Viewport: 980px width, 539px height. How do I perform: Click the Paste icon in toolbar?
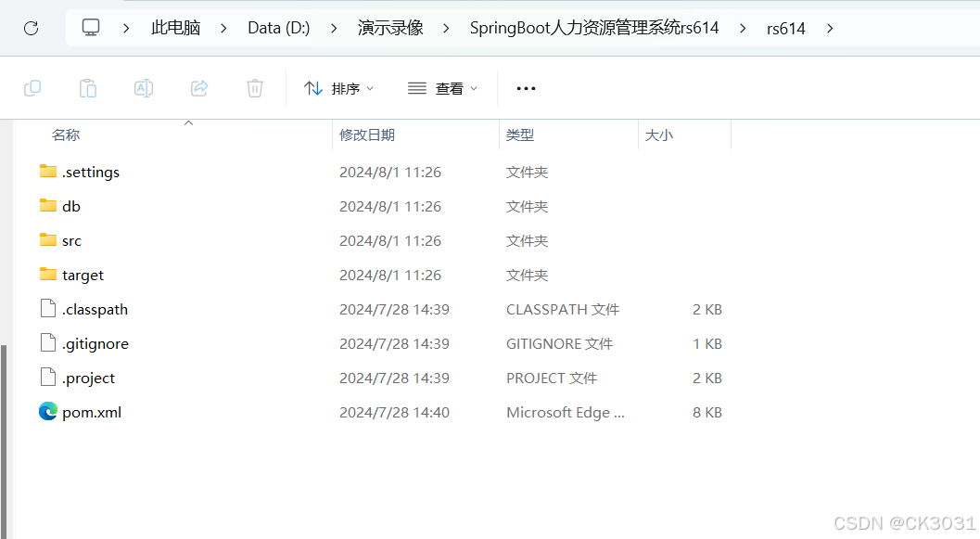(x=88, y=88)
